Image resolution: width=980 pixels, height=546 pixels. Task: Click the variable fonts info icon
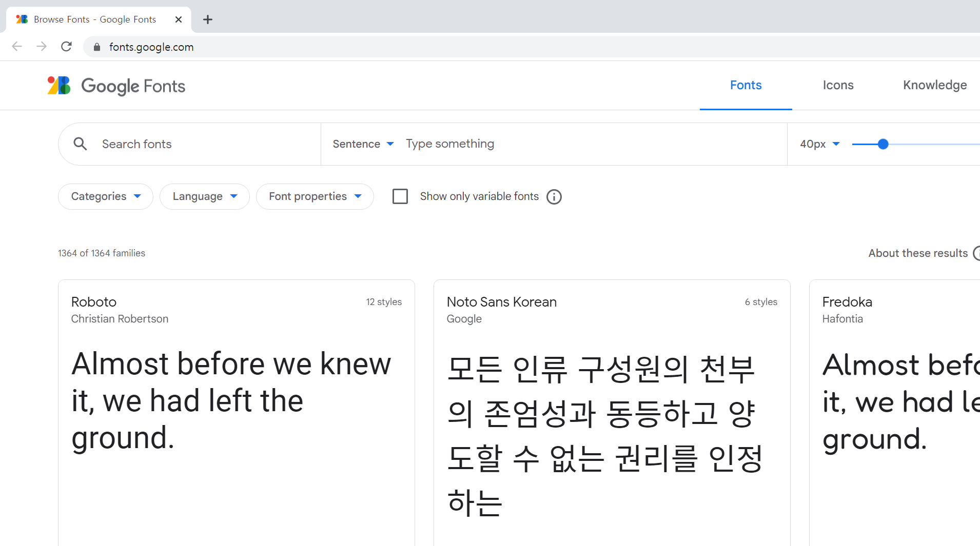(x=554, y=196)
